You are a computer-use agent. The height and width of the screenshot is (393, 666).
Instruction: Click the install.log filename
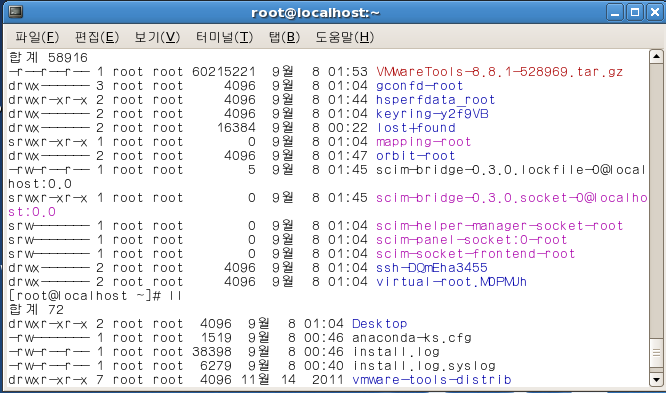tap(396, 352)
